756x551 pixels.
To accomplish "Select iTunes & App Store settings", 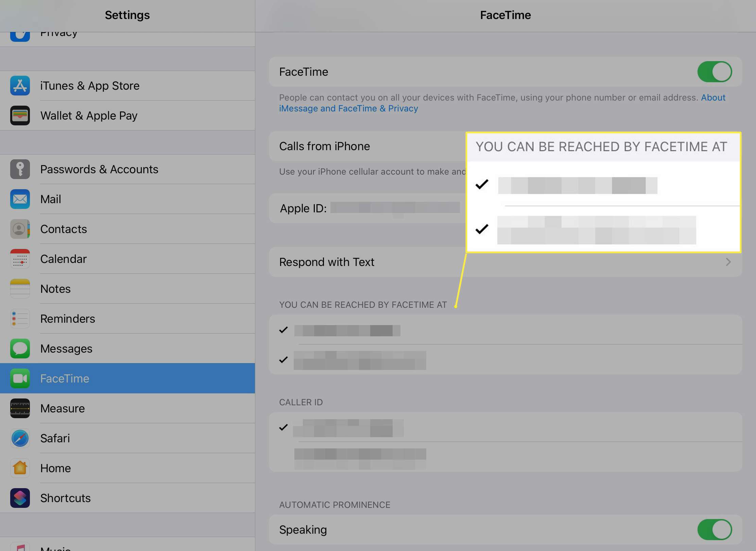I will pos(127,86).
